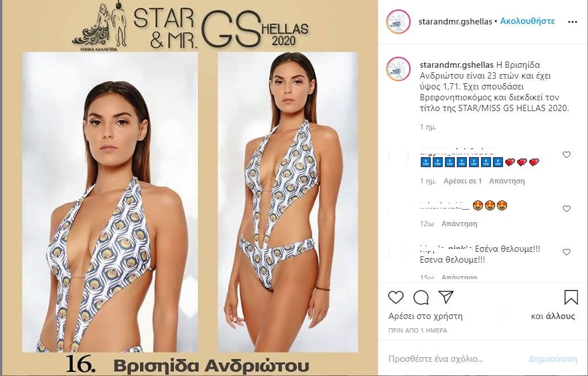
Task: Save post with bookmark icon
Action: pyautogui.click(x=571, y=297)
